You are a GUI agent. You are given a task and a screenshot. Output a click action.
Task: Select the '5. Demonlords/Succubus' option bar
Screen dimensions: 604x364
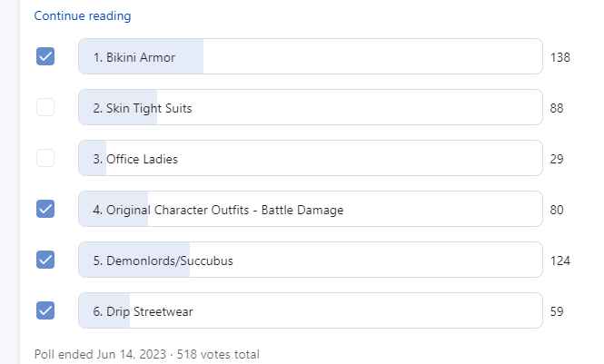pos(311,260)
